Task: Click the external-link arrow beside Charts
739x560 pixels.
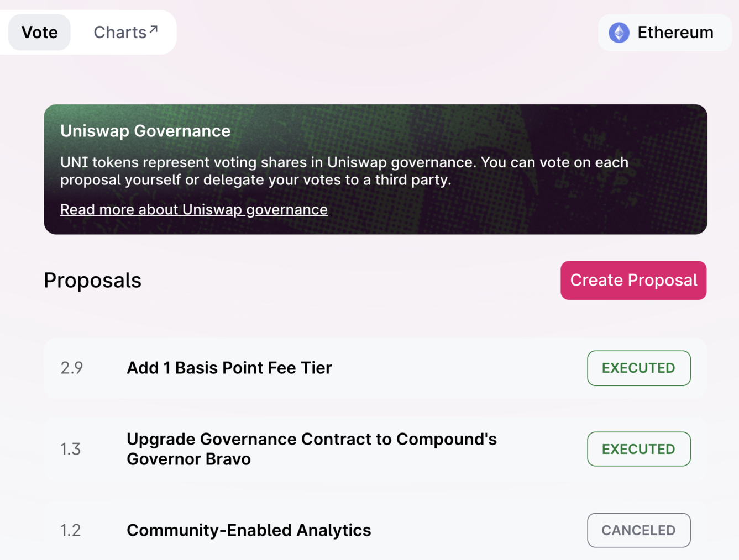Action: coord(154,29)
